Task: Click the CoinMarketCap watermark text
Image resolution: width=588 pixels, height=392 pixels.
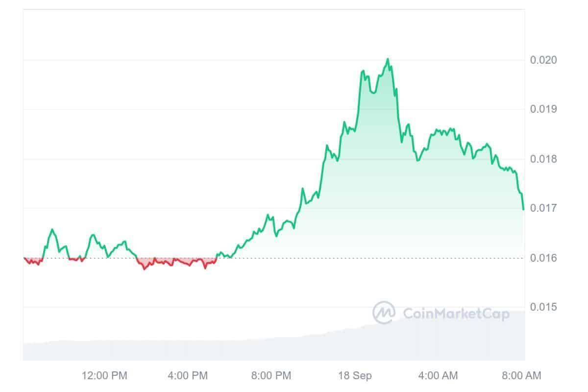Action: pyautogui.click(x=456, y=314)
